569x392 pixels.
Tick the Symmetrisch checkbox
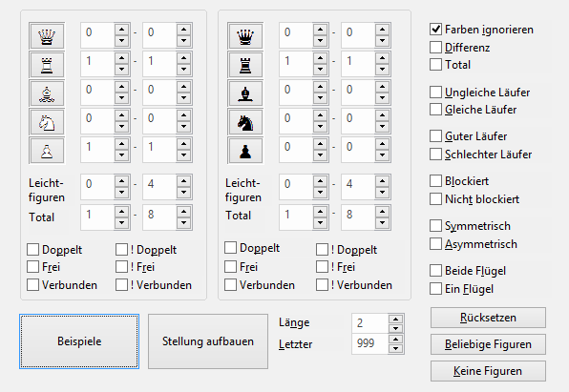pos(435,225)
